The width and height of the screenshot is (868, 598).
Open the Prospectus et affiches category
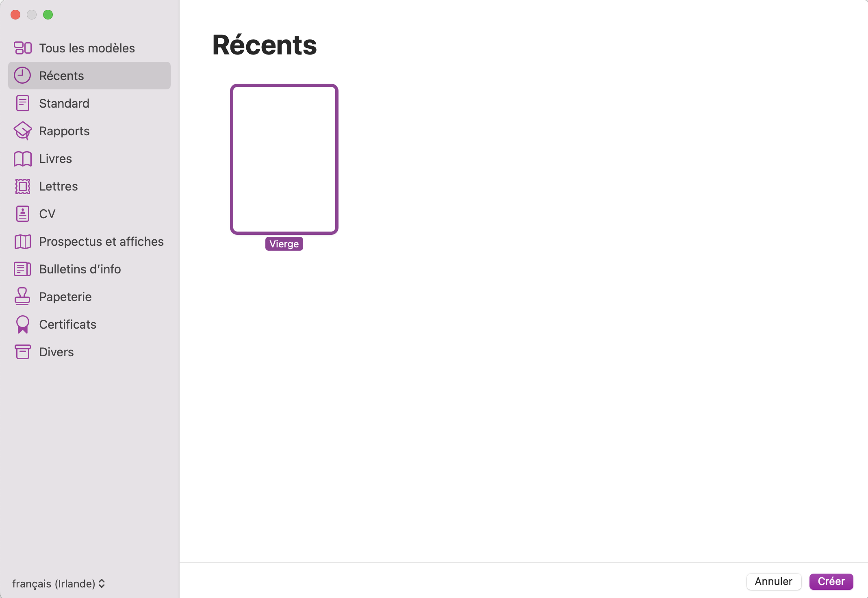101,241
